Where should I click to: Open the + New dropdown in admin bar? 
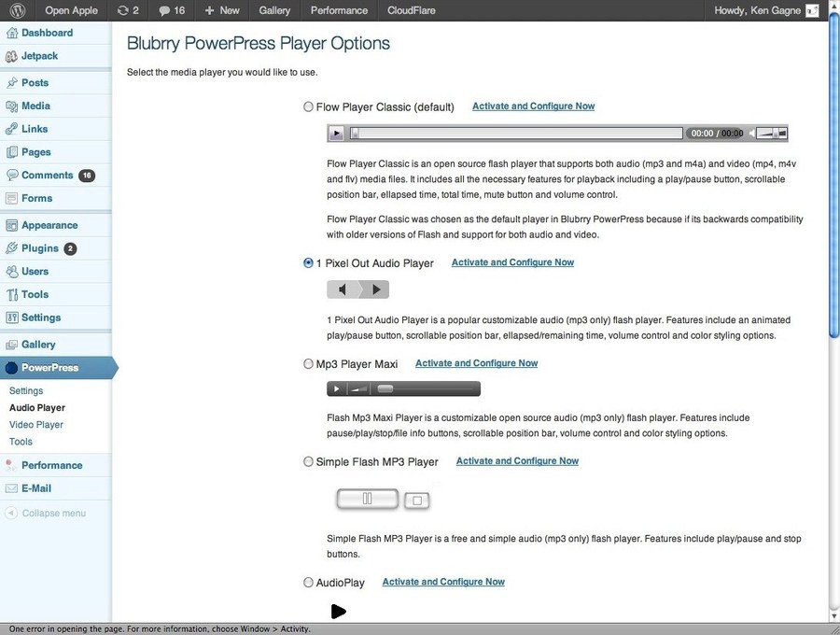[222, 10]
